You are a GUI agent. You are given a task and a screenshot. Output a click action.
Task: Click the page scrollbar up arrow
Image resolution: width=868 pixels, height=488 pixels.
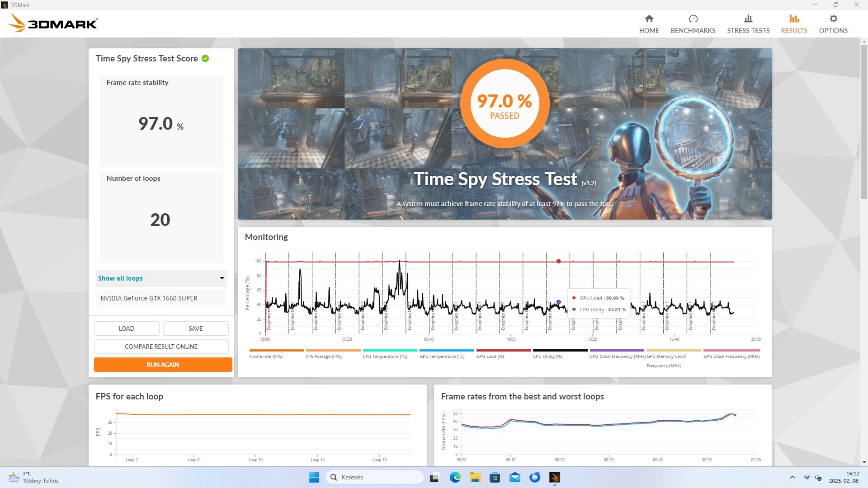point(864,42)
